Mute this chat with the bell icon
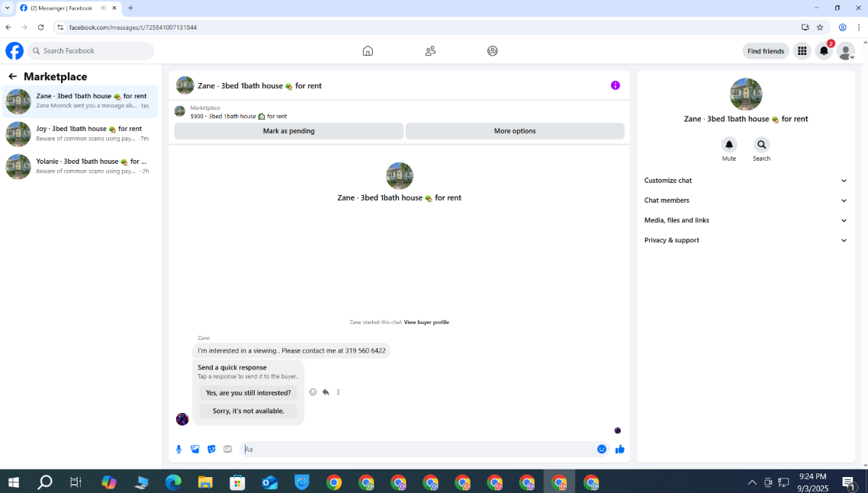The width and height of the screenshot is (868, 493). pos(729,145)
